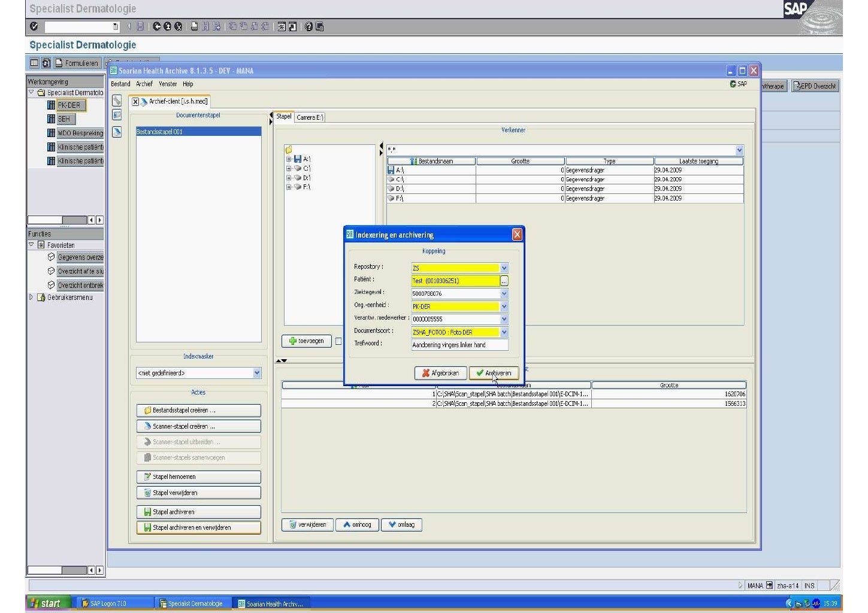
Task: Open the Windows Start menu
Action: click(x=46, y=603)
